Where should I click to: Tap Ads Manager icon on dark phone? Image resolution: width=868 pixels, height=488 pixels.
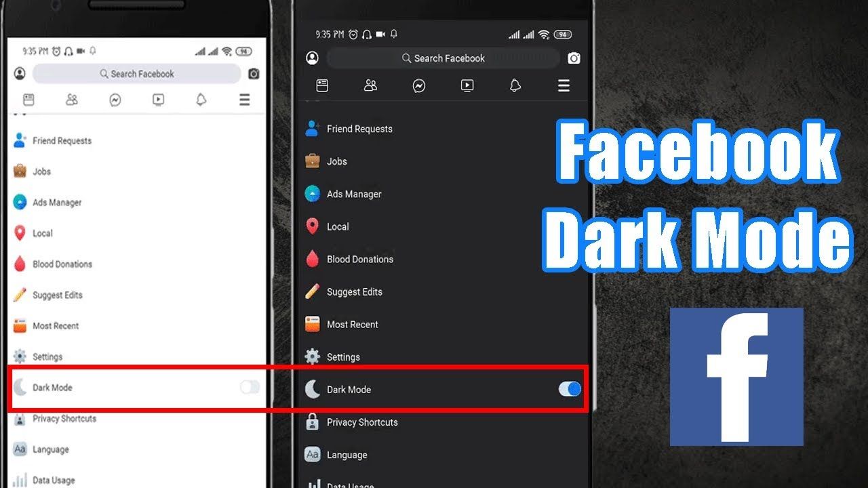coord(312,194)
